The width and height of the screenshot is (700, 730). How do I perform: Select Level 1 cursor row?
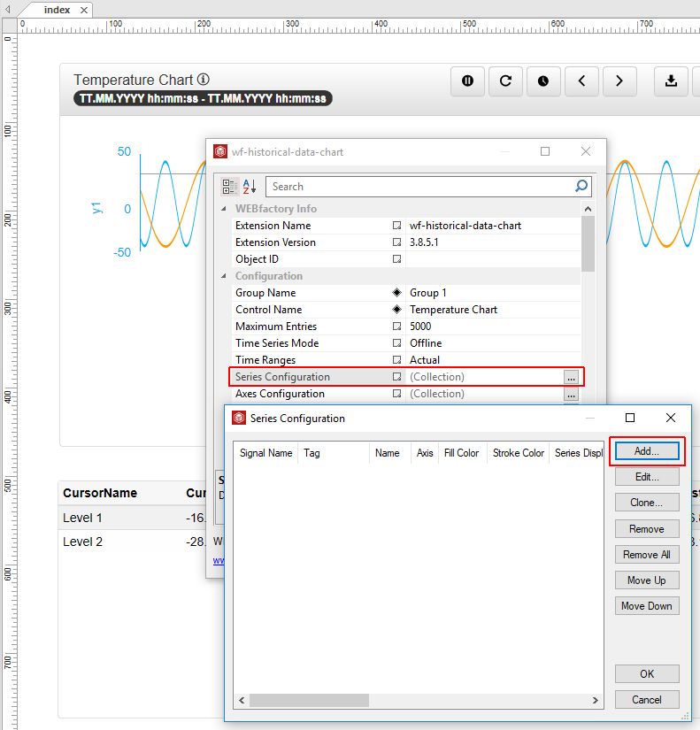132,518
